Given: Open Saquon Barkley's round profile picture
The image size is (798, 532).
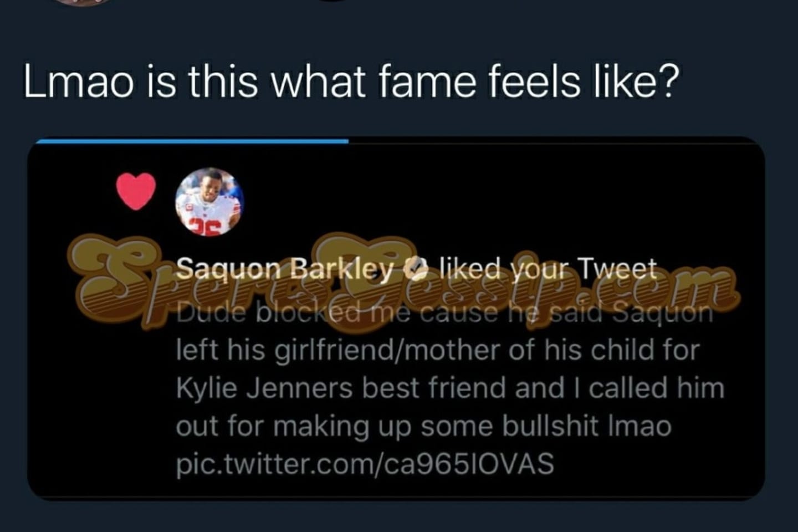Looking at the screenshot, I should (209, 202).
